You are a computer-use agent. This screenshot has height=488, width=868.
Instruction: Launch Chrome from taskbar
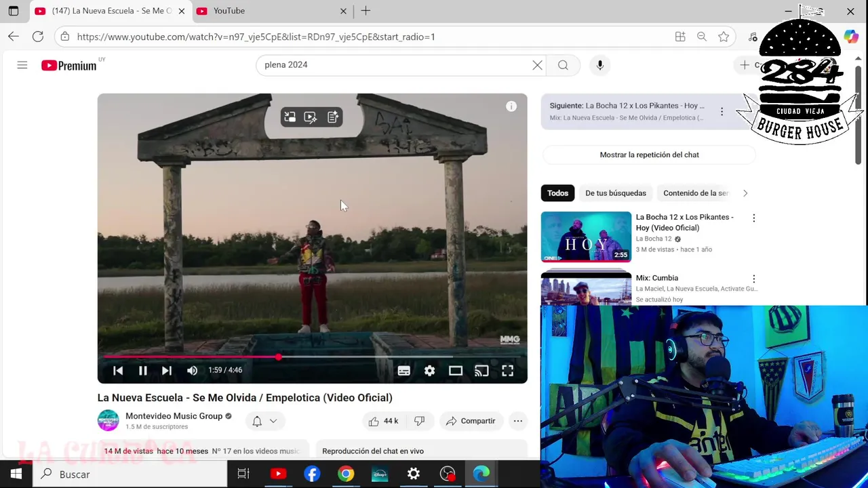tap(346, 474)
